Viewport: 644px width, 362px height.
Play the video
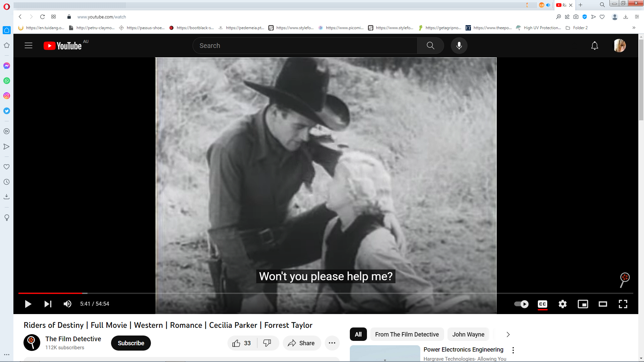(x=28, y=304)
